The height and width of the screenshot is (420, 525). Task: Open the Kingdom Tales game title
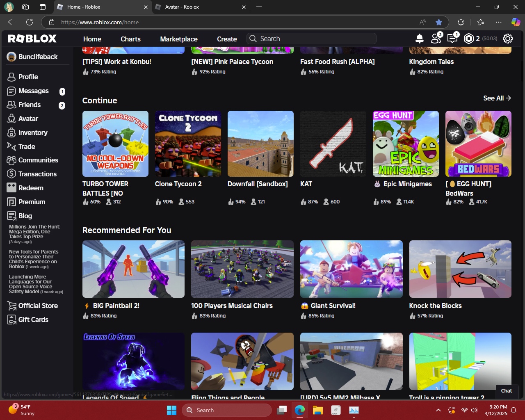click(431, 62)
